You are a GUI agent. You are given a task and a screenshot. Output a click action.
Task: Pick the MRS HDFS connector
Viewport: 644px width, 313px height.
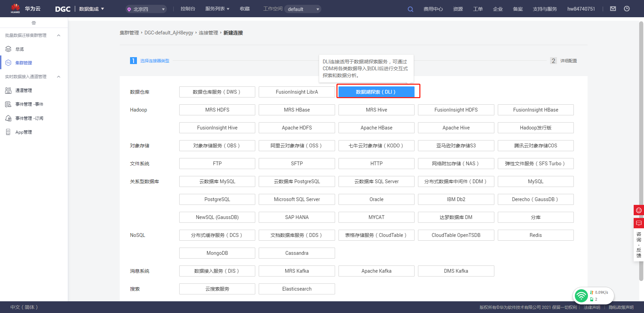click(x=217, y=110)
